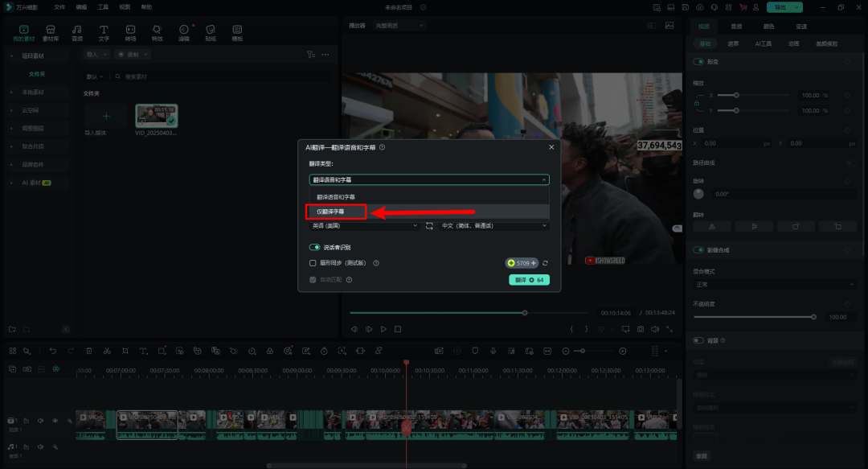This screenshot has width=868, height=469.
Task: Choose the 翻译语音和字幕 option in the dropdown list
Action: click(x=429, y=197)
